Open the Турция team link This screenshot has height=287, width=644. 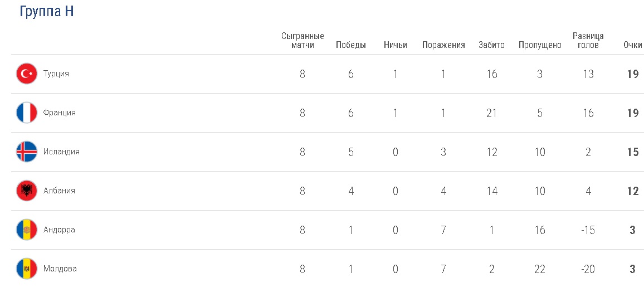click(x=56, y=74)
